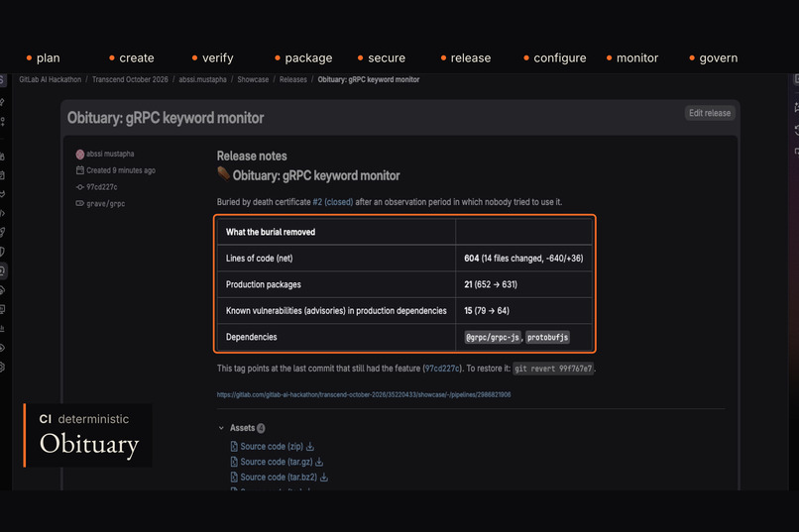Open GitLab AI Hackathon breadcrumb
Screen dimensions: 799x532
50,79
